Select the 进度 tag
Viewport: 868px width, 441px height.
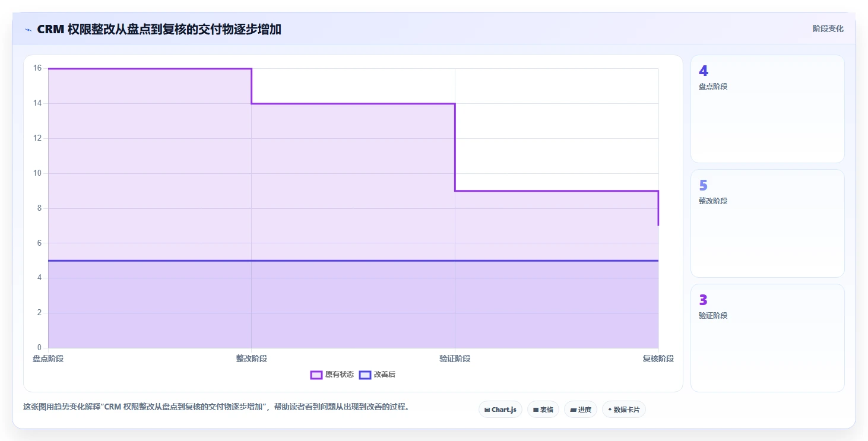click(x=581, y=410)
